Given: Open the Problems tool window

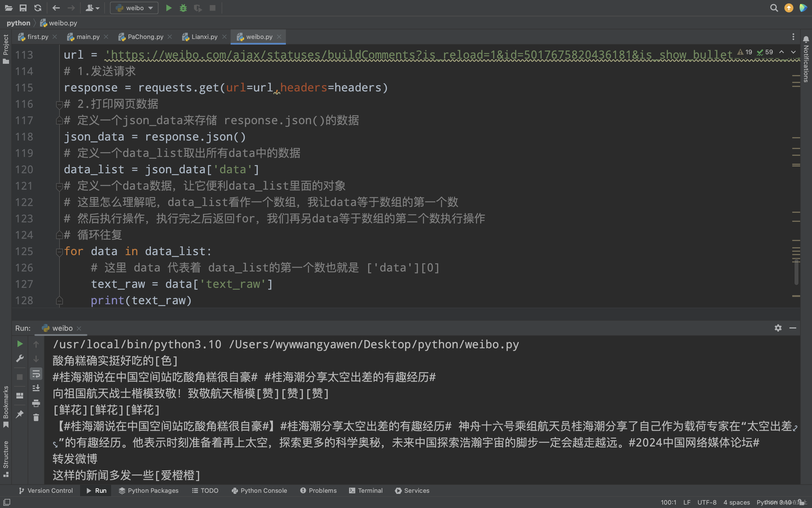Looking at the screenshot, I should pos(318,491).
